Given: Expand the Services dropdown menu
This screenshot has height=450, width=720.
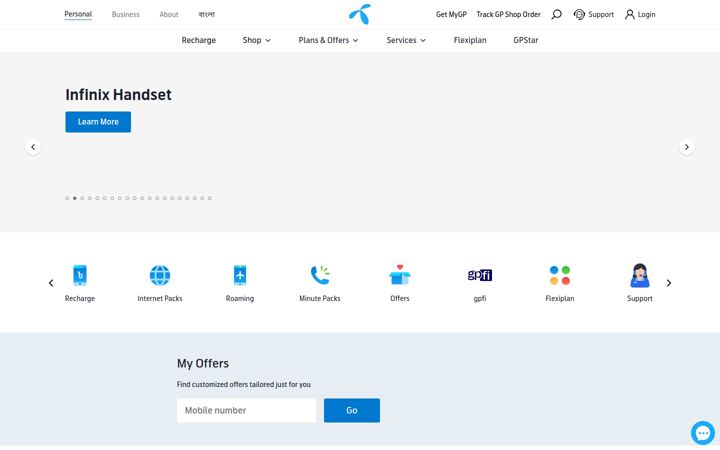Looking at the screenshot, I should tap(406, 40).
